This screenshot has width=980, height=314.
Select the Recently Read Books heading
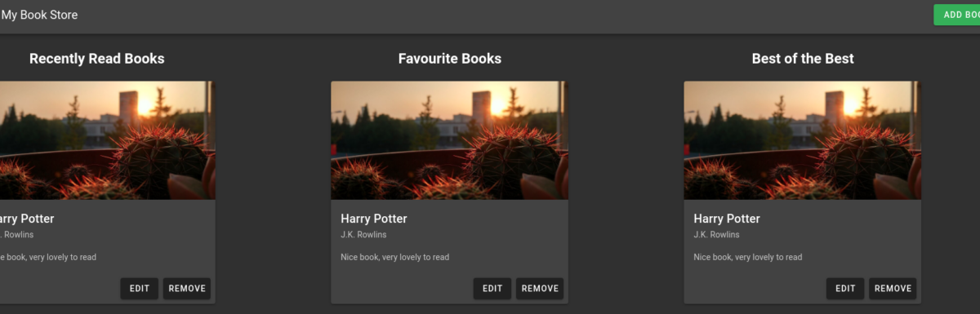click(x=97, y=59)
